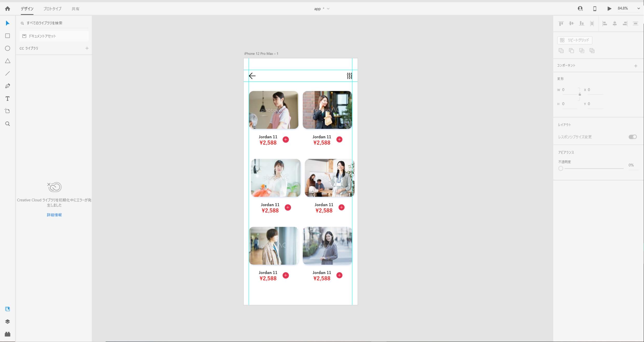Pick the Polygon triangle tool

pyautogui.click(x=8, y=61)
